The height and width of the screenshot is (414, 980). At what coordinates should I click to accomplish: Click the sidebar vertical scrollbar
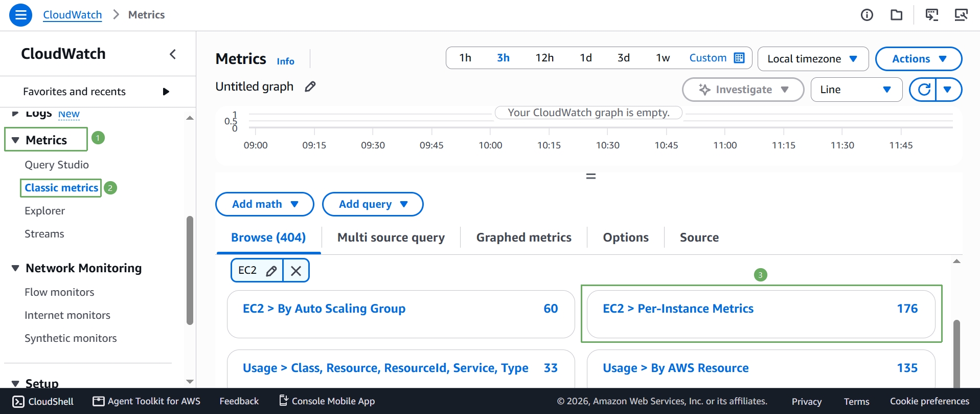point(190,270)
